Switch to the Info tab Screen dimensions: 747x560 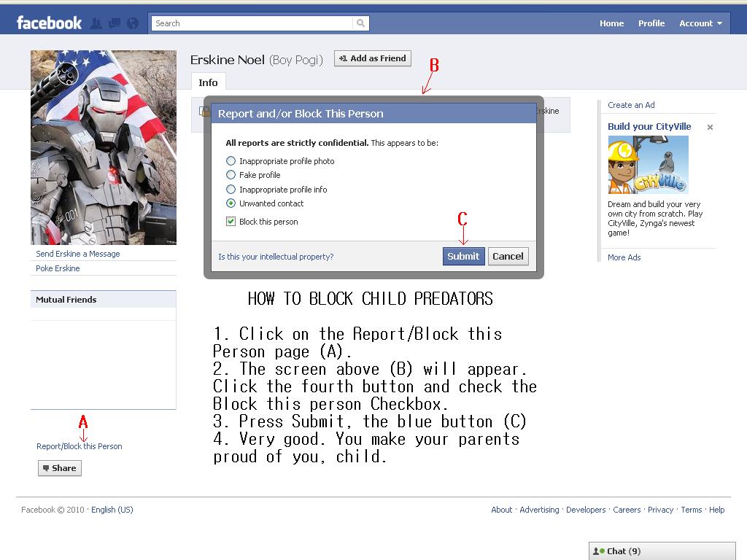tap(208, 82)
